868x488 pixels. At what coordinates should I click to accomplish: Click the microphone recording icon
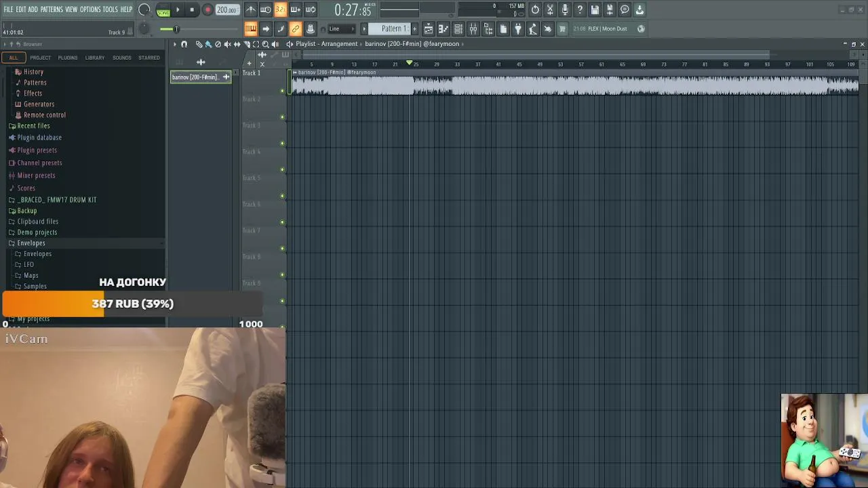(565, 9)
